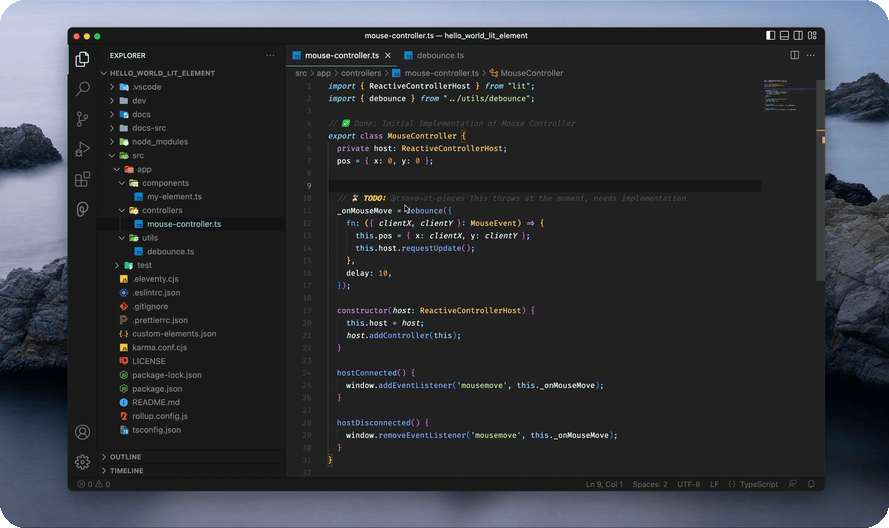Screen dimensions: 889x528
Task: Customize layout using title bar icon
Action: [812, 36]
